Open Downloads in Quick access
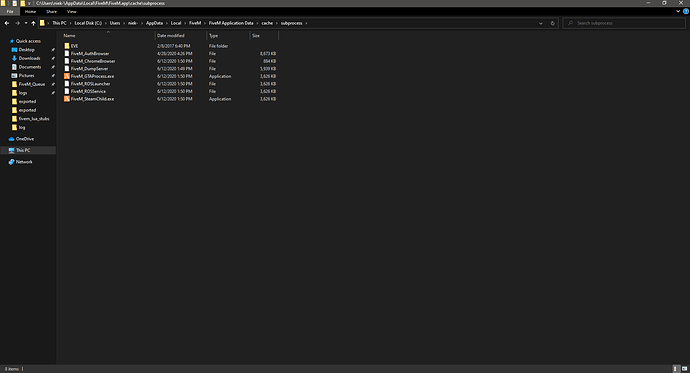Screen dimensions: 690x373 tap(29, 58)
